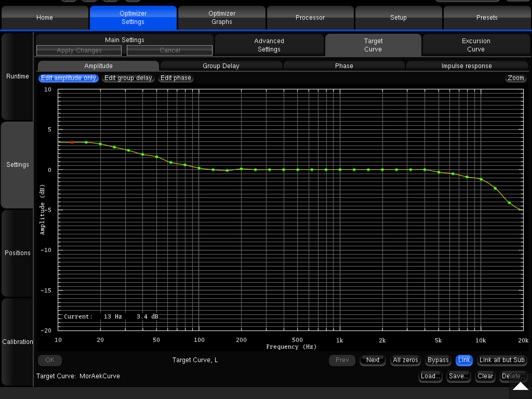
Task: Open the Group Delay graph tab
Action: click(221, 66)
